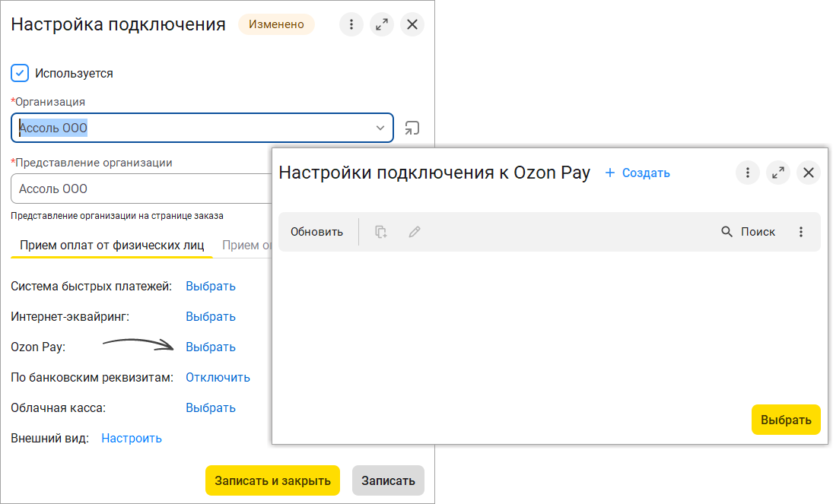Click the Записать и закрыть button
Viewport: 833px width, 504px height.
(272, 480)
